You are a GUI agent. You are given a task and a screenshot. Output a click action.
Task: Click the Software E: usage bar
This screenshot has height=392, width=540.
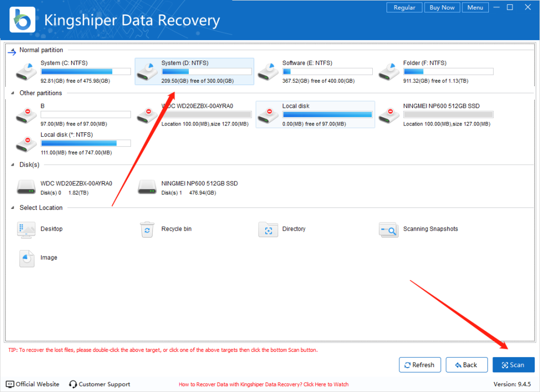[x=327, y=72]
